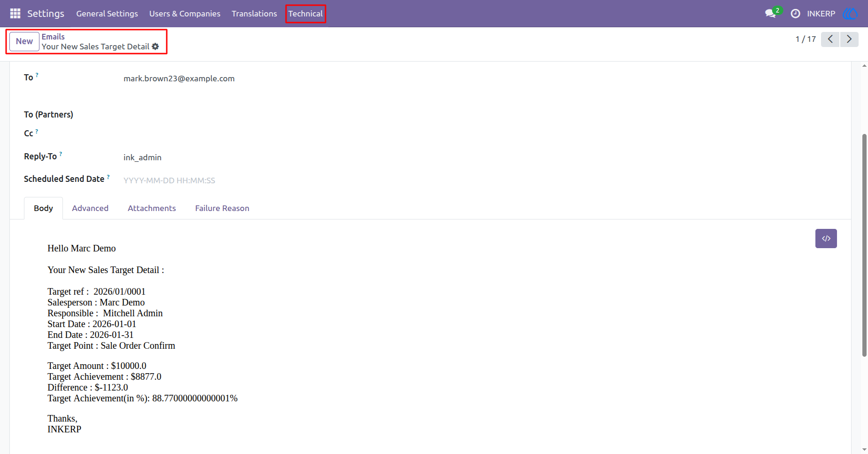
Task: Switch to the Attachments tab
Action: 152,208
